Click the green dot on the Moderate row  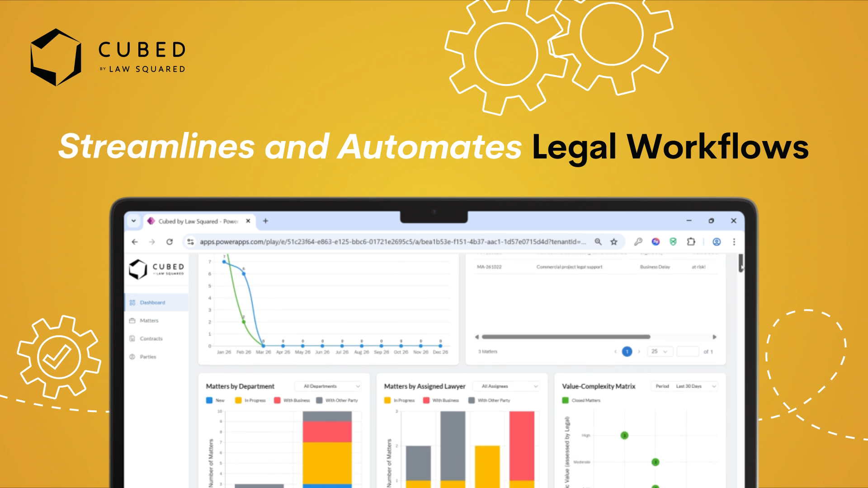[x=655, y=462]
